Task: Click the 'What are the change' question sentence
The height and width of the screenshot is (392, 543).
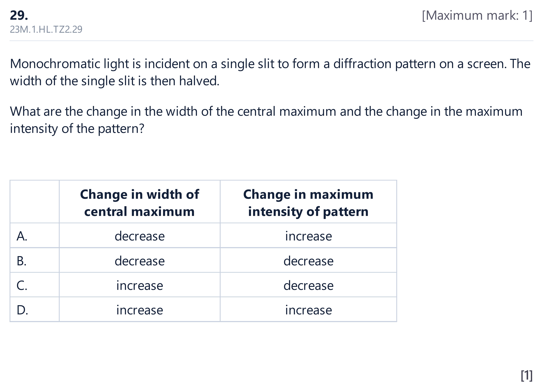Action: coord(266,120)
